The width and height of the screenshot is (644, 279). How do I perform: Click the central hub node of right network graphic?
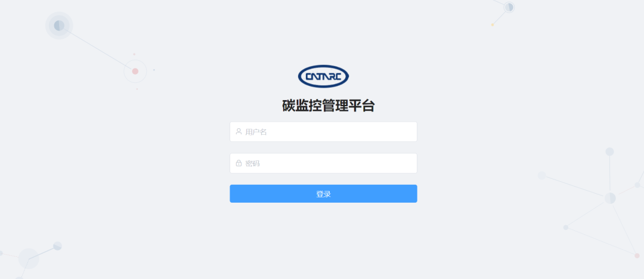610,198
